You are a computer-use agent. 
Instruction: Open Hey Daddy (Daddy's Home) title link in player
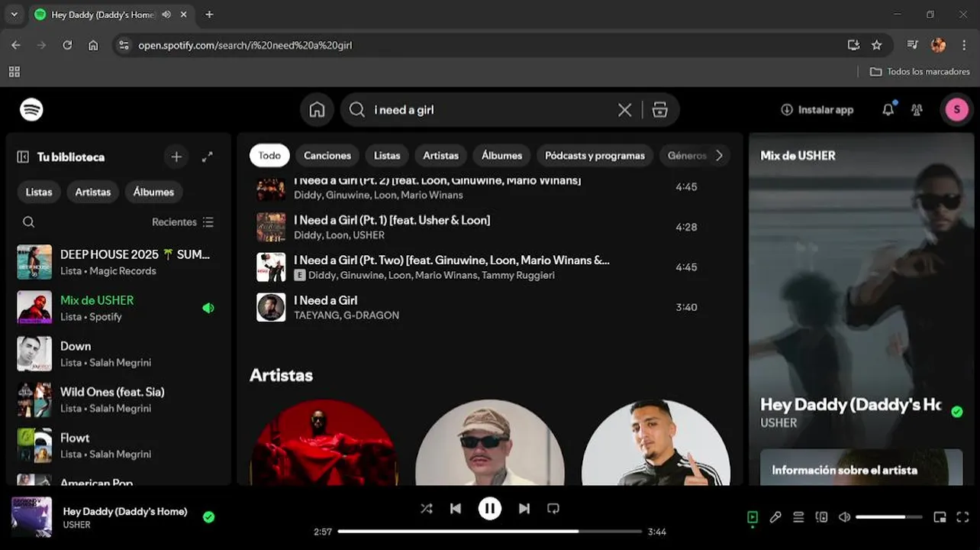(125, 512)
